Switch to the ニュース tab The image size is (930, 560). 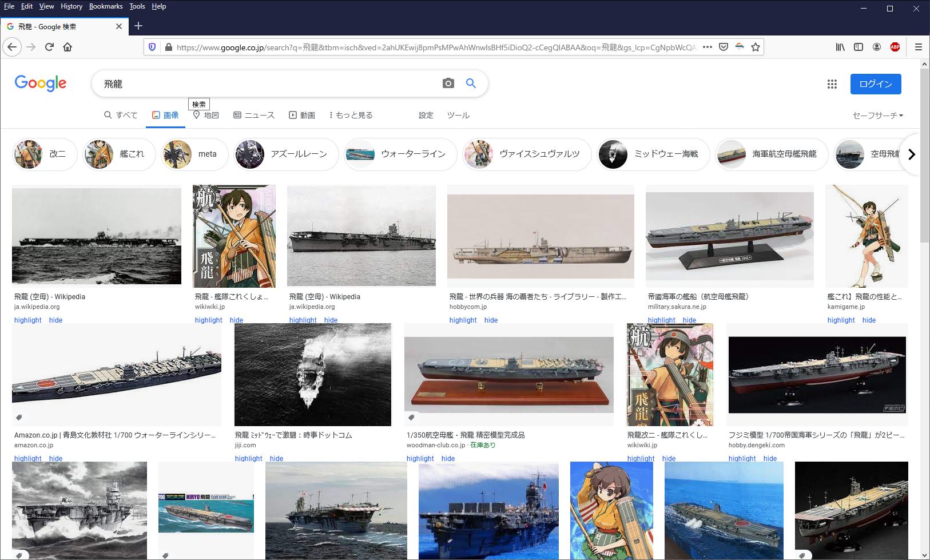click(254, 115)
